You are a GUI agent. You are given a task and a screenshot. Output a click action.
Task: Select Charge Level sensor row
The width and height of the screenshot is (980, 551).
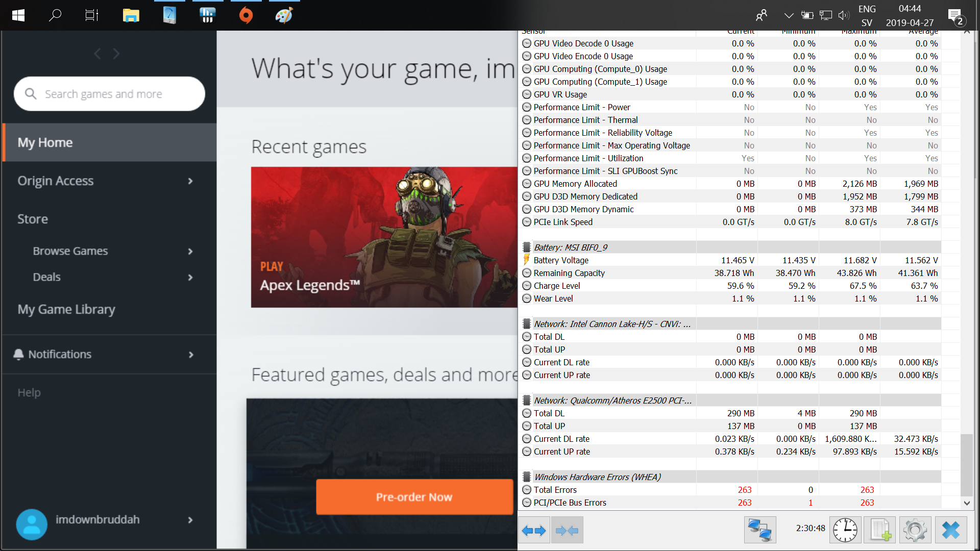[x=731, y=286]
